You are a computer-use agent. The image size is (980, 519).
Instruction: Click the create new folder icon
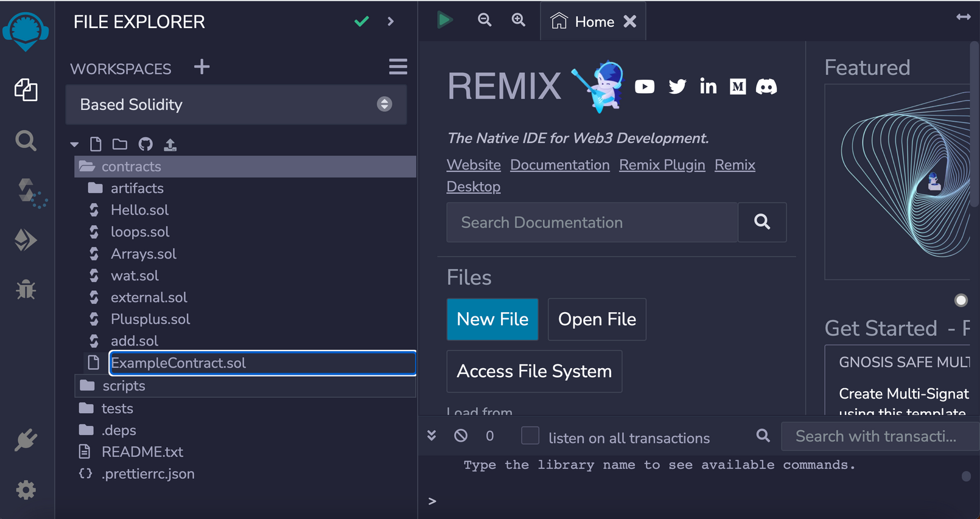[x=120, y=144]
